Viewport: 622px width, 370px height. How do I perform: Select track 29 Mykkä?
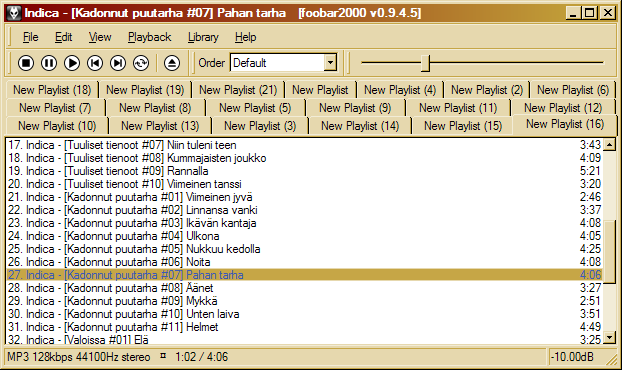305,301
